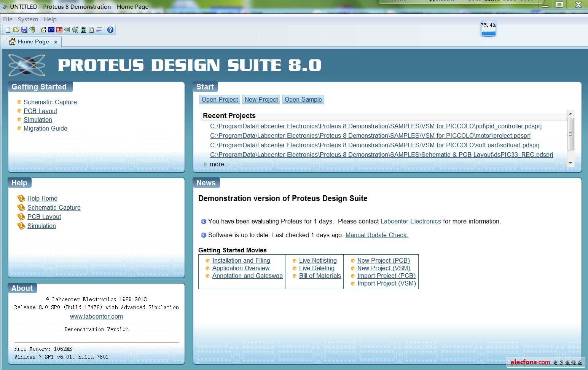Screen dimensions: 588x370
Task: Click the Recent Projects scrollbar thumb
Action: [570, 134]
